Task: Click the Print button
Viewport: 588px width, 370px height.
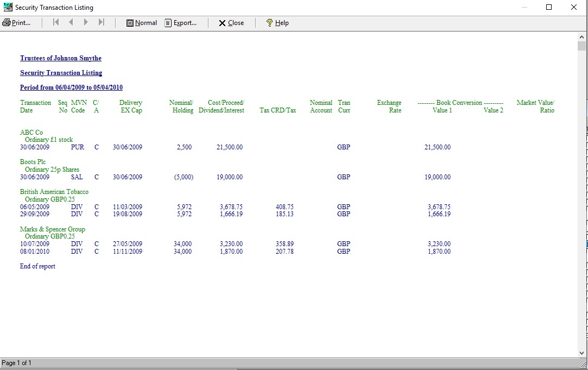Action: click(16, 23)
